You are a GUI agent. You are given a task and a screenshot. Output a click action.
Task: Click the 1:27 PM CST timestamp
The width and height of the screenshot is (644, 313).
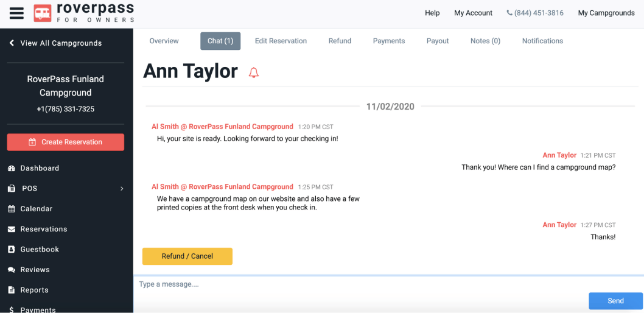point(598,225)
